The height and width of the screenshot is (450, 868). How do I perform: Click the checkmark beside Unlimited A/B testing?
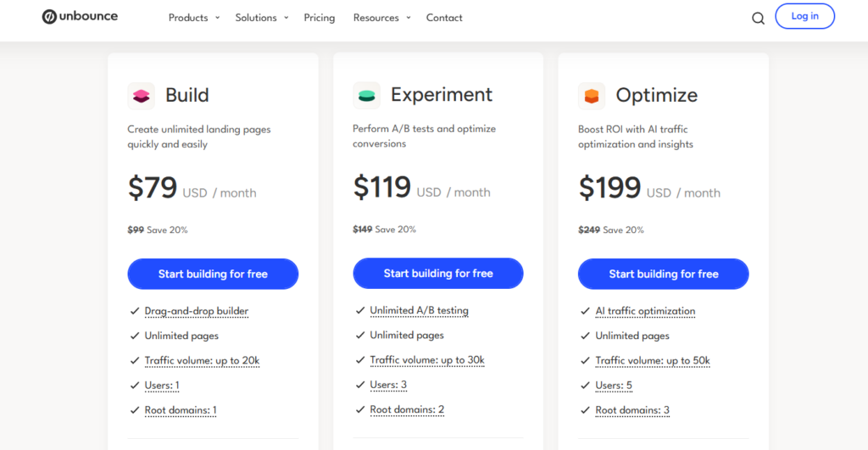(359, 311)
